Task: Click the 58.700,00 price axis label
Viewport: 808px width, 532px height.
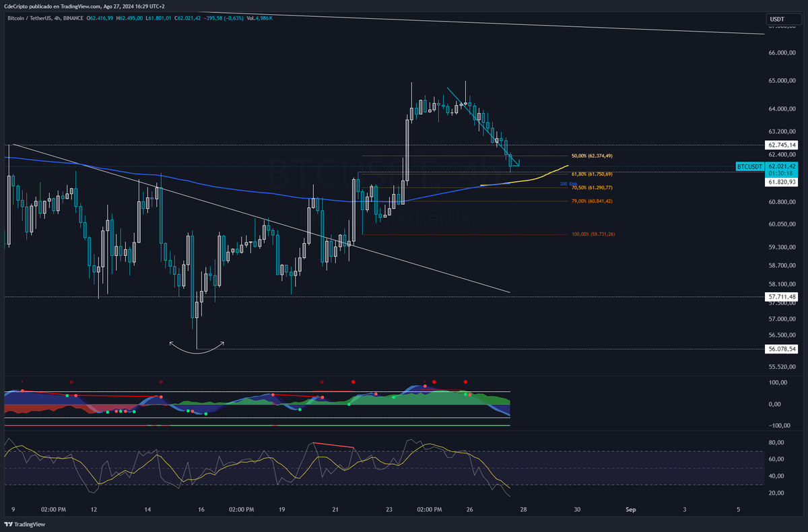Action: click(x=782, y=266)
